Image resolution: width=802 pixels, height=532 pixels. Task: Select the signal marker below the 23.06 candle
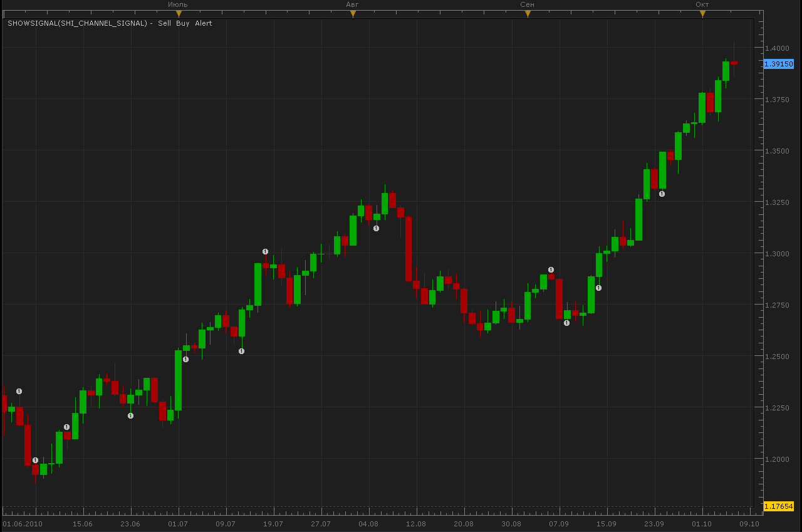130,415
